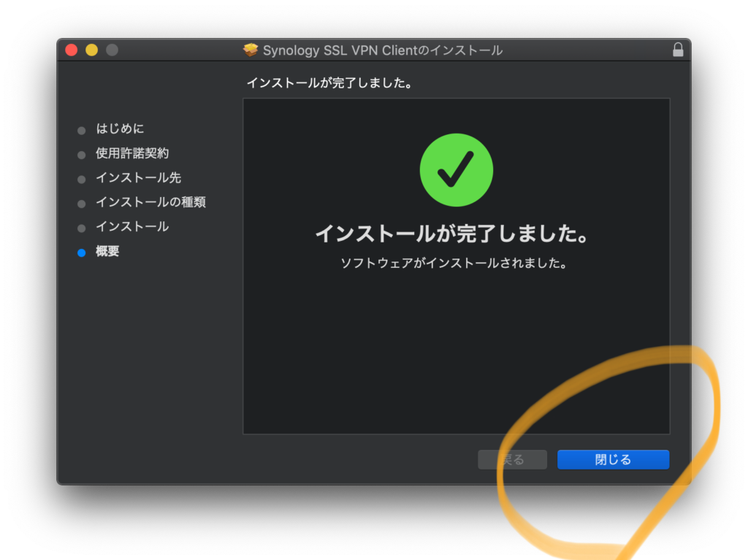Screen dimensions: 748x560
Task: Click the blue bullet beside 概要
Action: (82, 253)
